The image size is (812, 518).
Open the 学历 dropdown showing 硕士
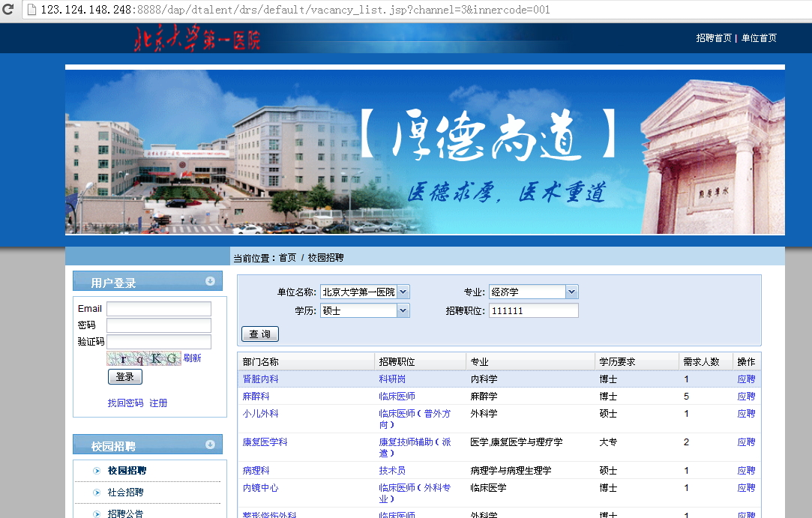364,311
